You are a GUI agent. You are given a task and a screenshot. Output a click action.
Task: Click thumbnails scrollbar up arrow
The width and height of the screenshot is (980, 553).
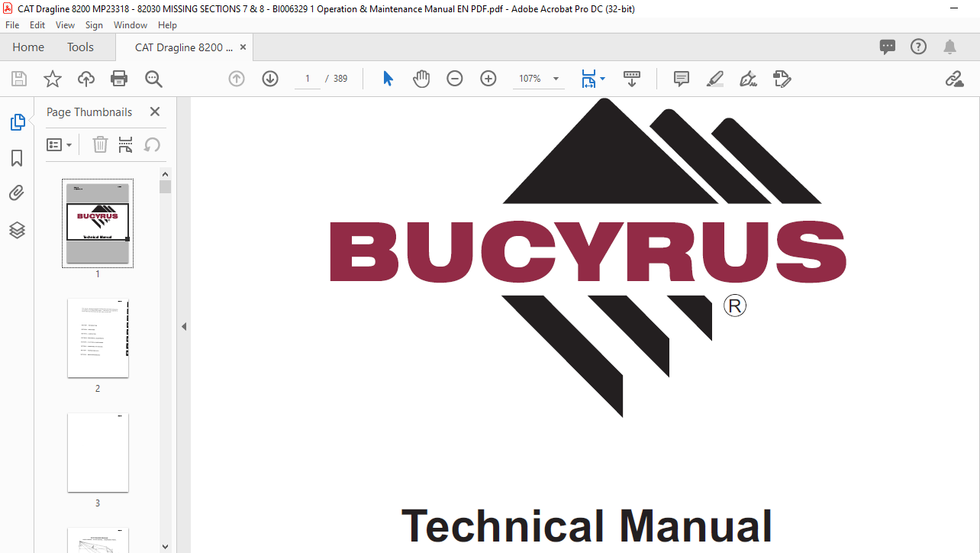(x=166, y=174)
